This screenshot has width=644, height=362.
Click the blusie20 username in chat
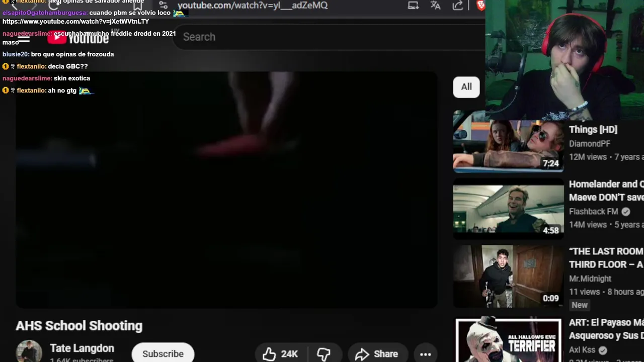tap(15, 54)
